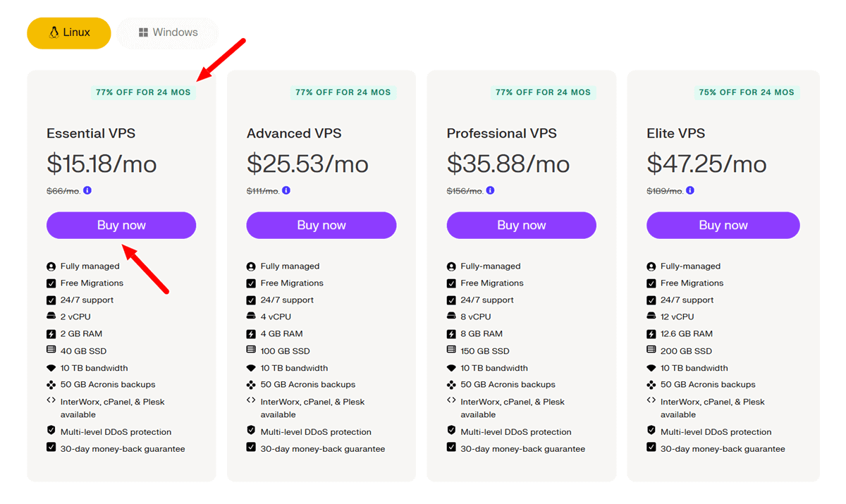846x504 pixels.
Task: Click the info icon beside Essential VPS $66 price
Action: click(x=87, y=190)
